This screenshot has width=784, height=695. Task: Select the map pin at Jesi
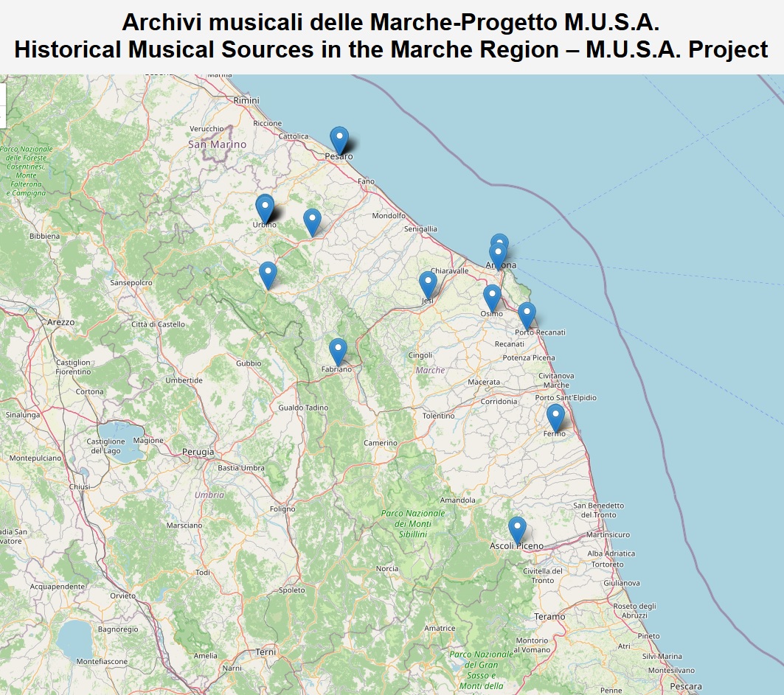click(428, 285)
